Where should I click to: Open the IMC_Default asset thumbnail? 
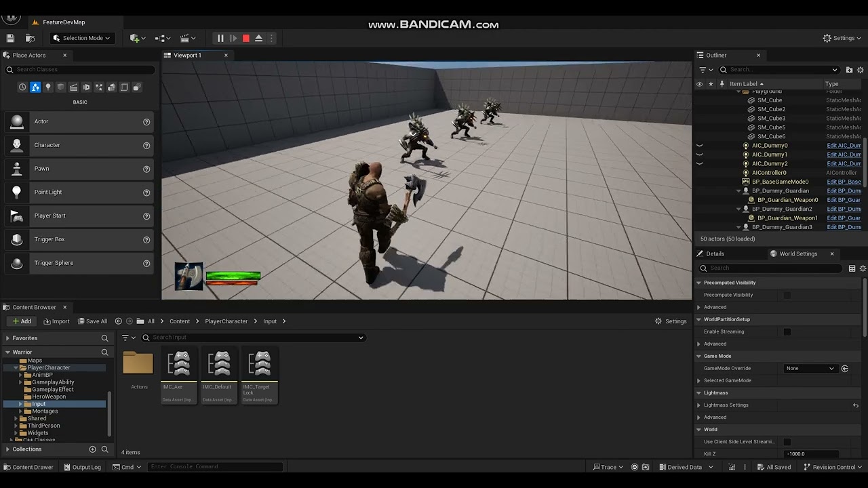(218, 375)
